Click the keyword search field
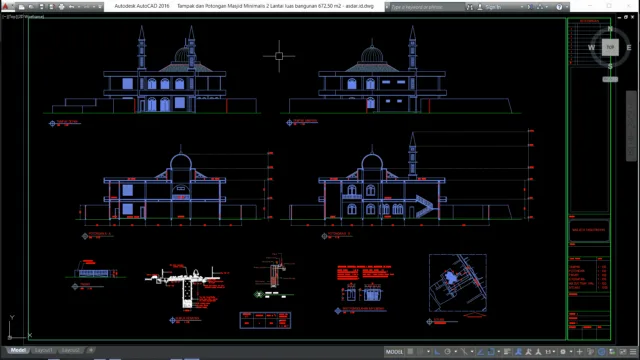The image size is (640, 360). [427, 7]
